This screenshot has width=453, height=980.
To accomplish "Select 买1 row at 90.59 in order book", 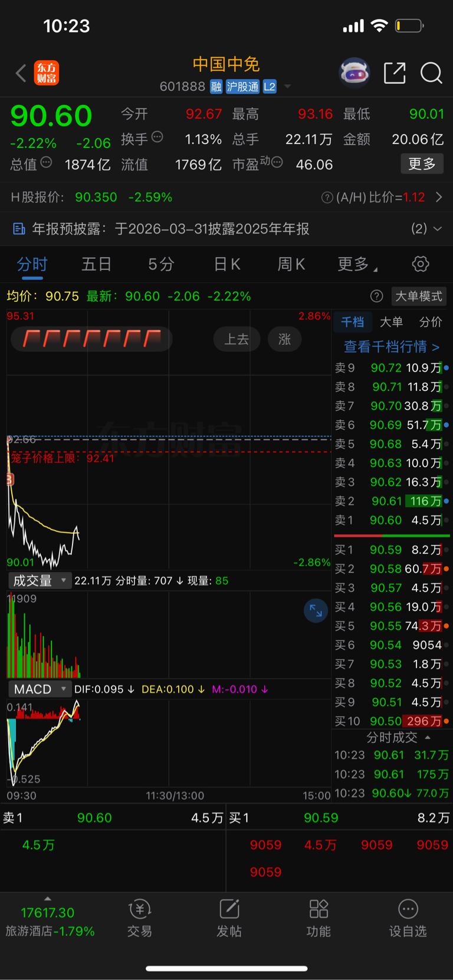I will [x=392, y=550].
